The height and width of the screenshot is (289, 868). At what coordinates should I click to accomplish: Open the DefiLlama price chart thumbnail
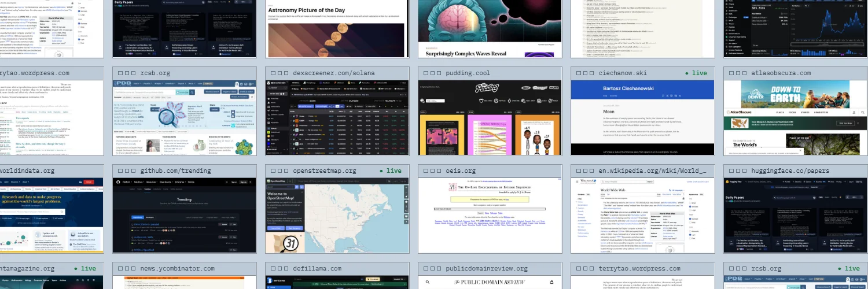click(796, 29)
